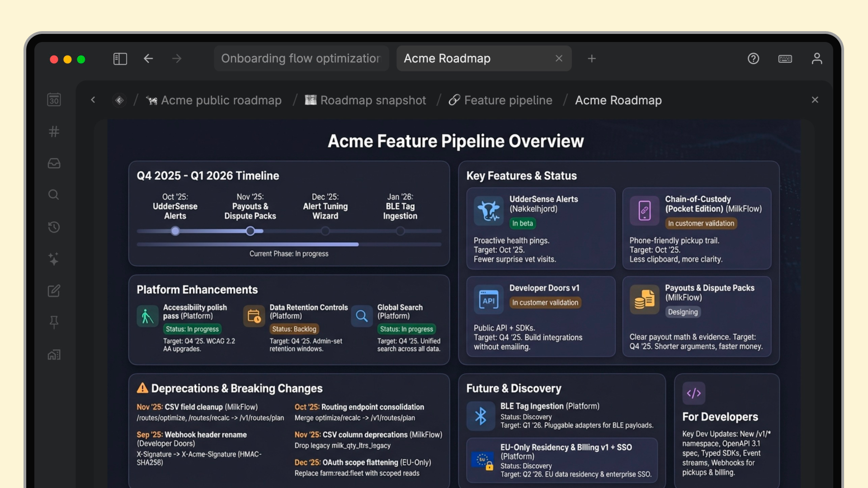Open the Feature pipeline breadcrumb link
The height and width of the screenshot is (488, 868).
coord(508,100)
